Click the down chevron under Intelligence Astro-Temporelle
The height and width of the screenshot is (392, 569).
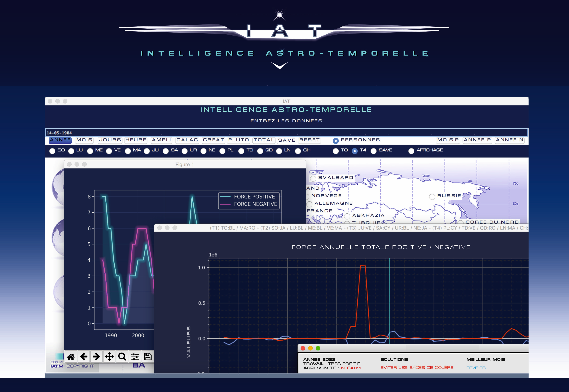(x=279, y=66)
